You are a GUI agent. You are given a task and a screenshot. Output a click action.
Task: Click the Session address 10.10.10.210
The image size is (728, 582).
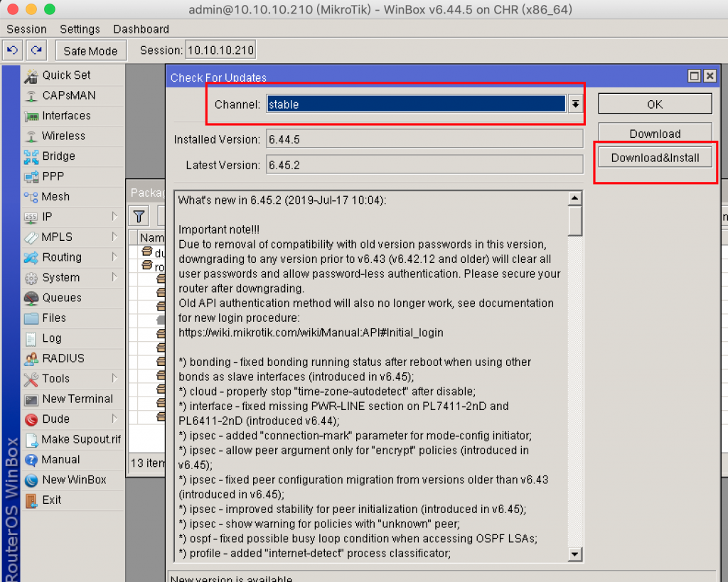tap(220, 50)
